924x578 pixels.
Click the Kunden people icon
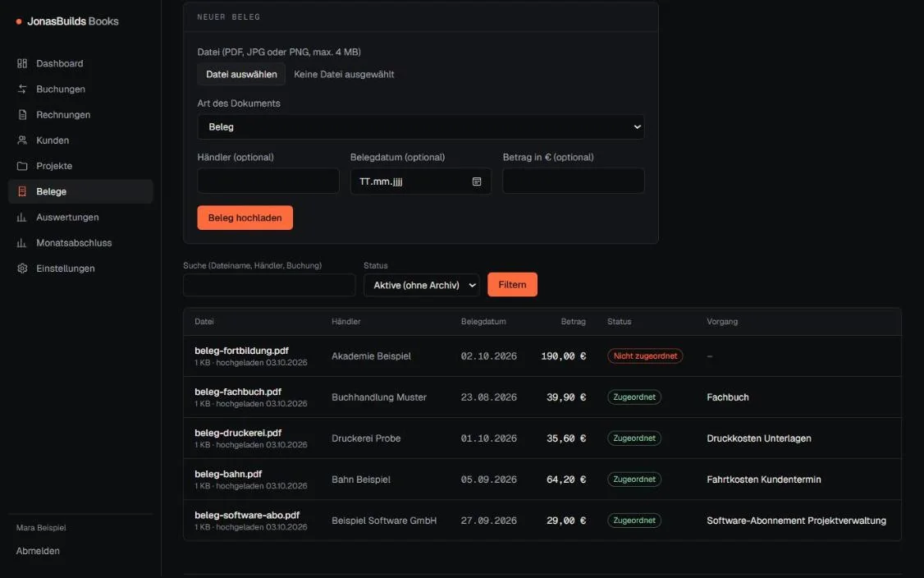click(x=22, y=140)
